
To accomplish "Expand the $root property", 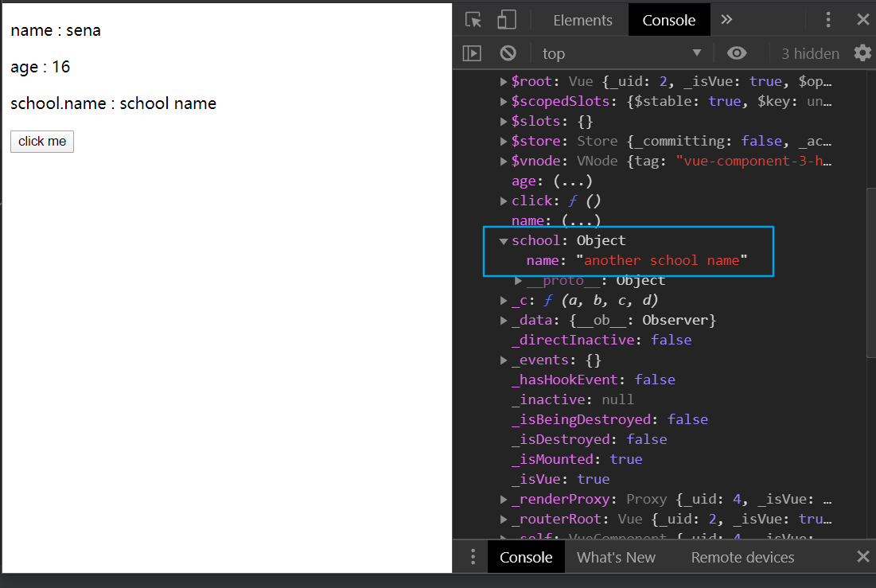I will click(x=504, y=82).
